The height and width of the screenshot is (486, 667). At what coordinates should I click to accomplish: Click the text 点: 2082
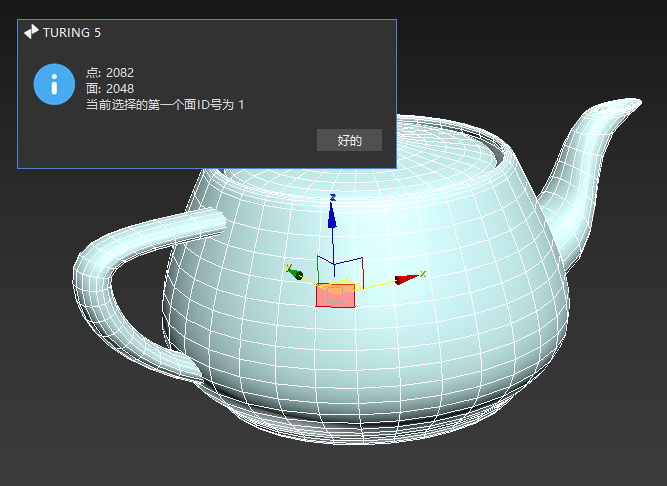[110, 73]
